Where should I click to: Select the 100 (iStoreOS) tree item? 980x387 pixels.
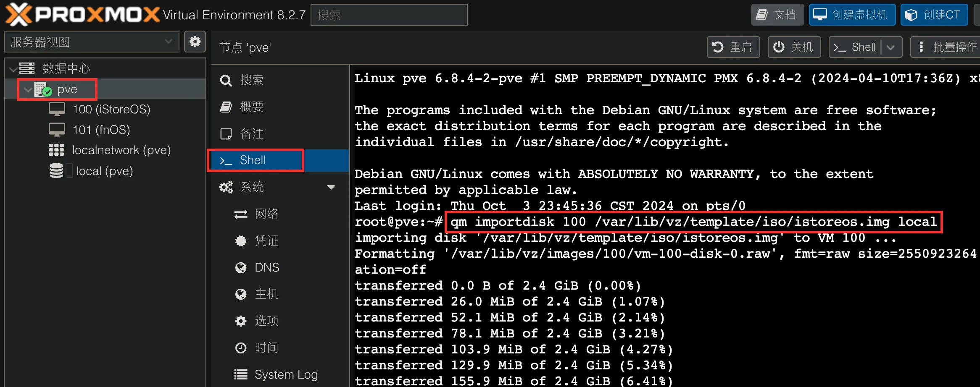point(105,110)
